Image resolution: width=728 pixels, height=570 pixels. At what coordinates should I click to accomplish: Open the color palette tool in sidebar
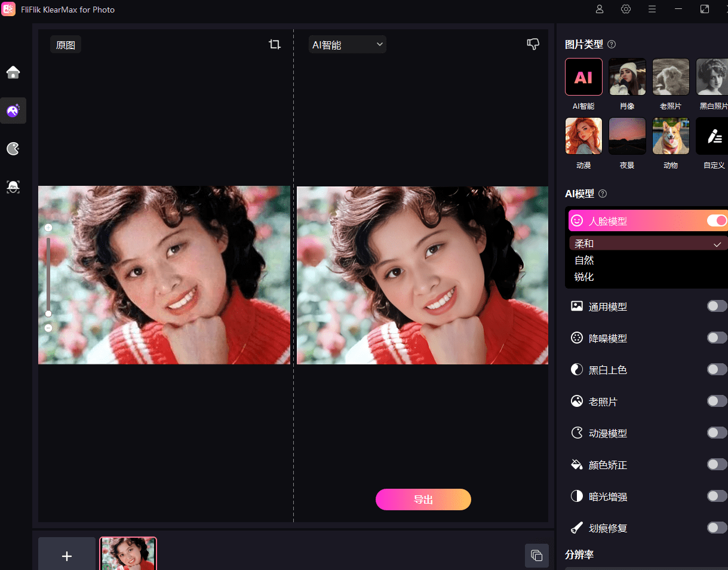pyautogui.click(x=13, y=149)
